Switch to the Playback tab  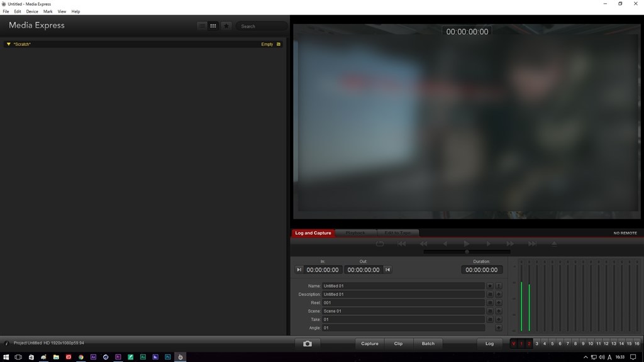click(355, 233)
